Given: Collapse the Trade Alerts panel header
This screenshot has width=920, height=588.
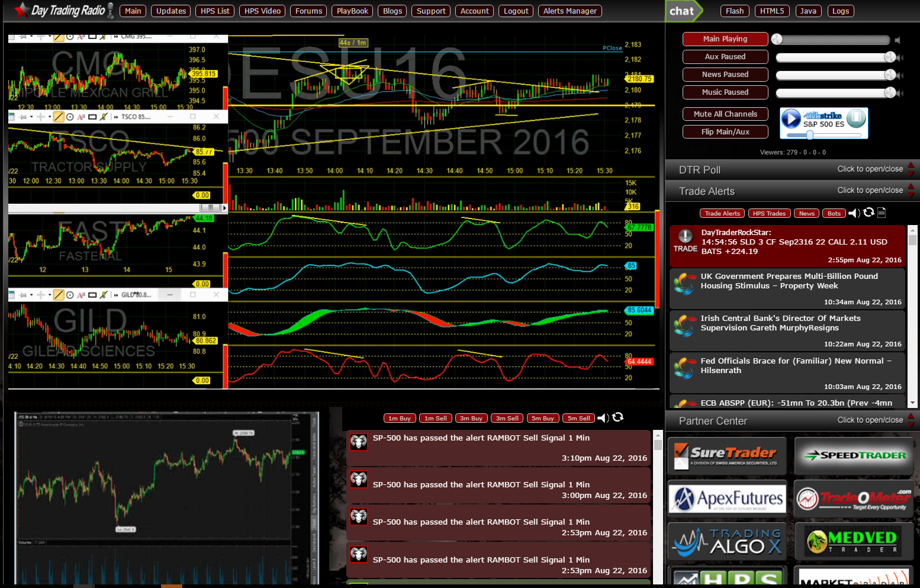Looking at the screenshot, I should [870, 191].
